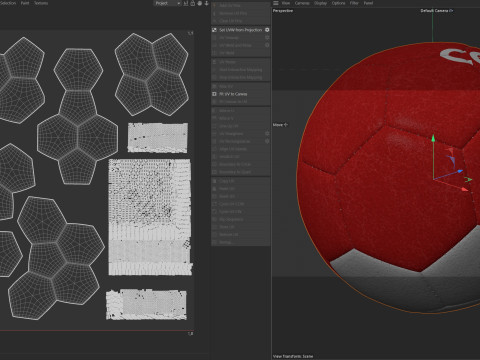Open the viewport View menu
Image resolution: width=480 pixels, height=360 pixels.
click(286, 3)
